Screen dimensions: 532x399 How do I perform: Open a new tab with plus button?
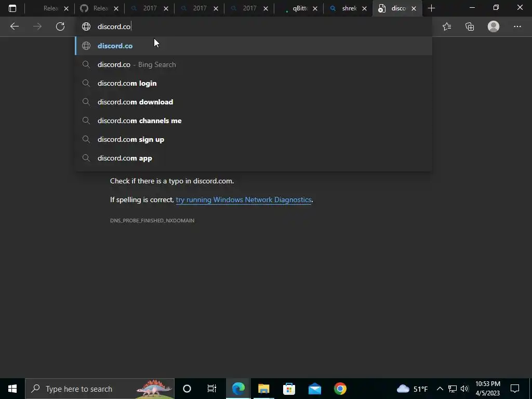[x=431, y=8]
